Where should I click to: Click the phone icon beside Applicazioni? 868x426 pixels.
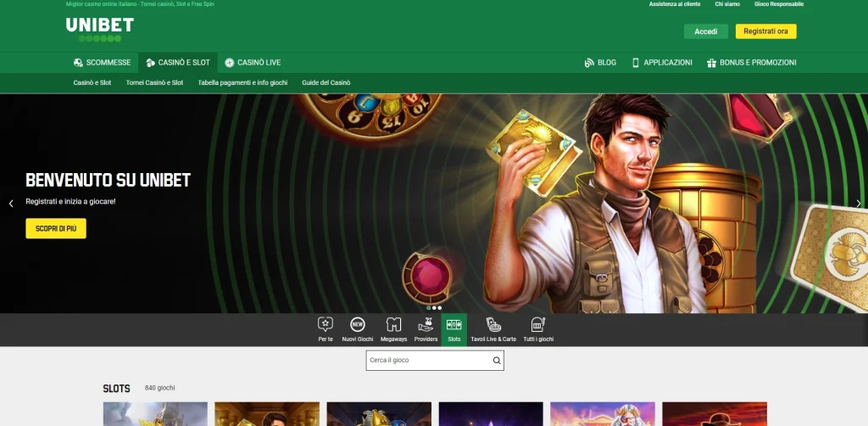(x=636, y=63)
